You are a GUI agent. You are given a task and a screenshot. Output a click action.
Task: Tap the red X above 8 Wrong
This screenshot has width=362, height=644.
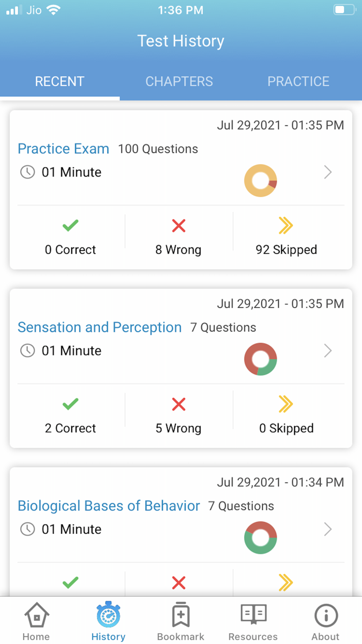[x=178, y=226]
